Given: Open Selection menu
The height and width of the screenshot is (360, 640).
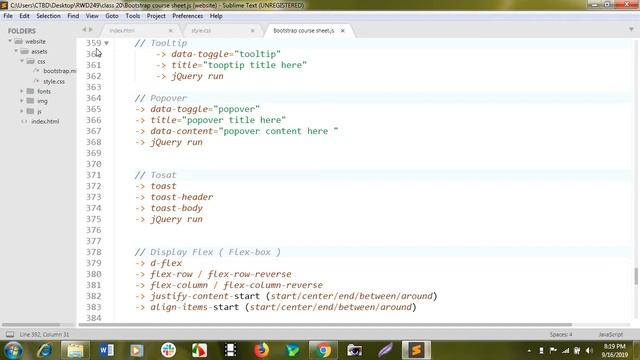Looking at the screenshot, I should pos(48,16).
